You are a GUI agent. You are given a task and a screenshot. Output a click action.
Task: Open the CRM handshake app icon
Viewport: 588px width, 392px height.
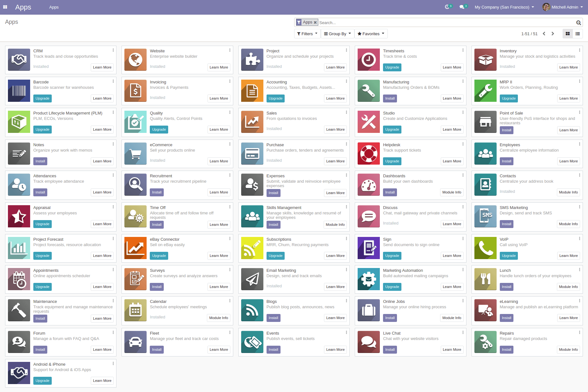(19, 60)
